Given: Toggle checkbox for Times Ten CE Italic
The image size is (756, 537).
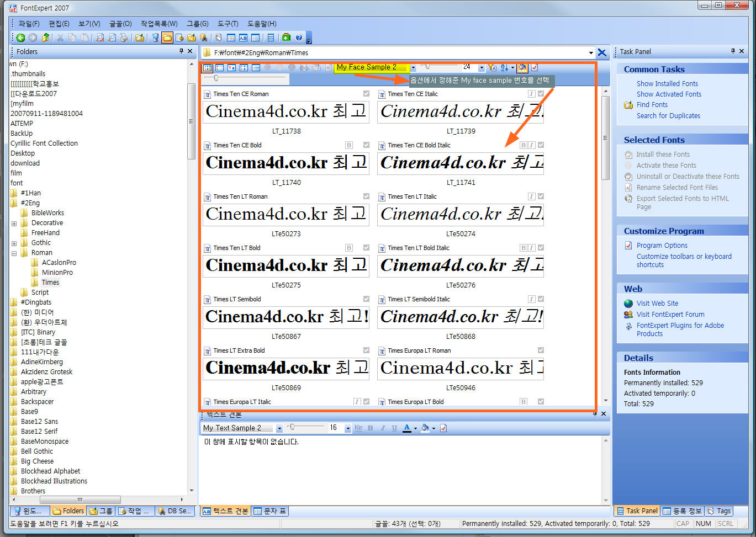Looking at the screenshot, I should (x=541, y=94).
